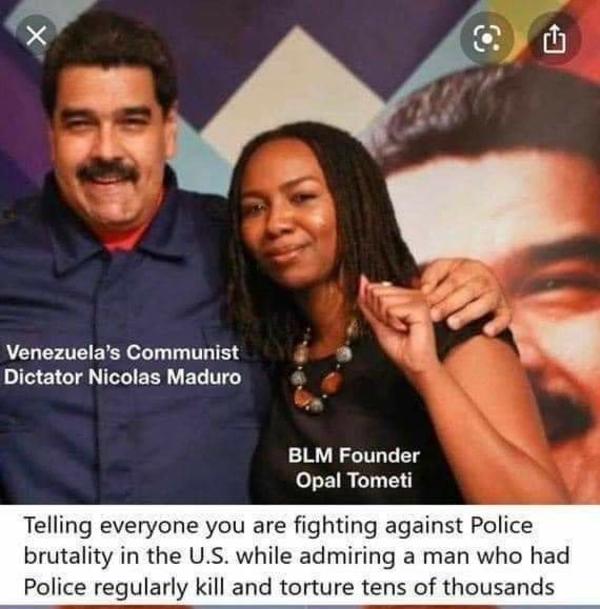The height and width of the screenshot is (609, 600).
Task: Click the word "thousands" in the caption
Action: coord(499,586)
